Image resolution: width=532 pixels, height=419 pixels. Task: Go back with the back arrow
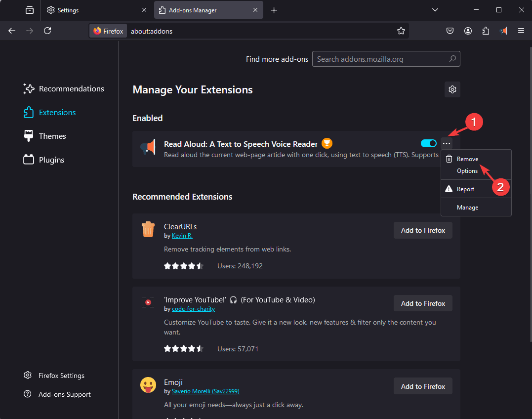point(12,31)
